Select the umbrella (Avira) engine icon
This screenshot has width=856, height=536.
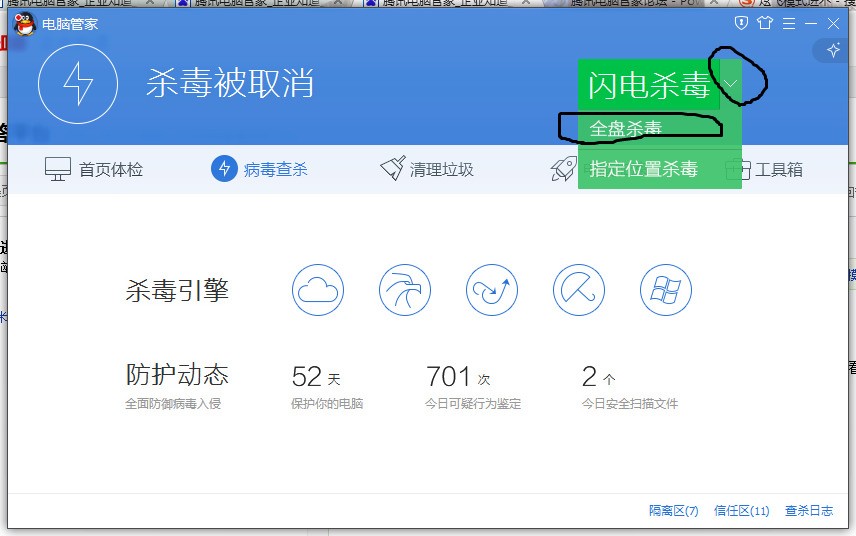(x=579, y=290)
